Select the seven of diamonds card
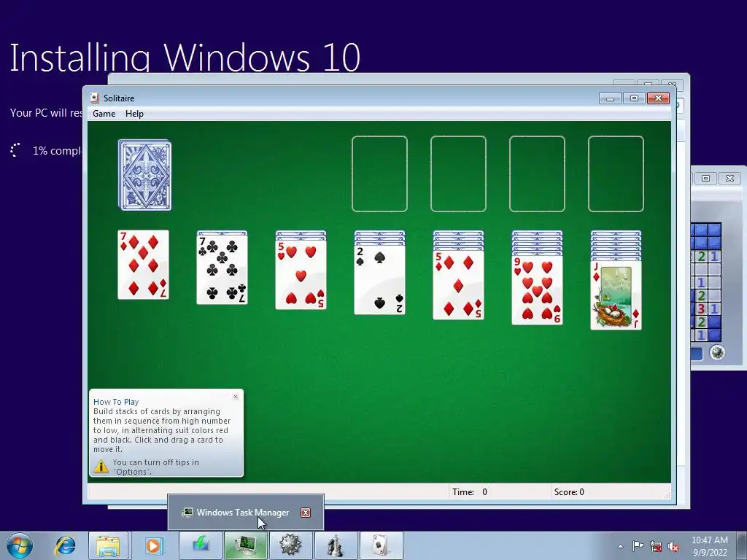747x560 pixels. click(143, 265)
